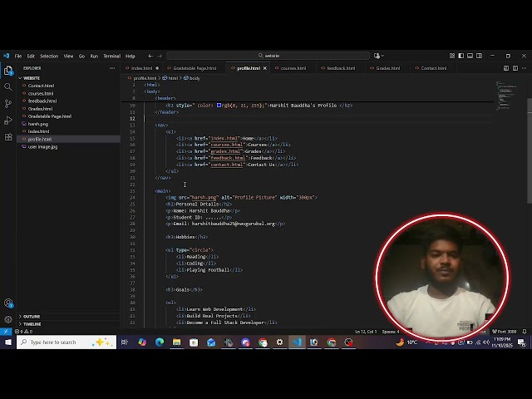This screenshot has height=399, width=532.
Task: Click the rgb color swatch on line 10
Action: click(x=219, y=106)
